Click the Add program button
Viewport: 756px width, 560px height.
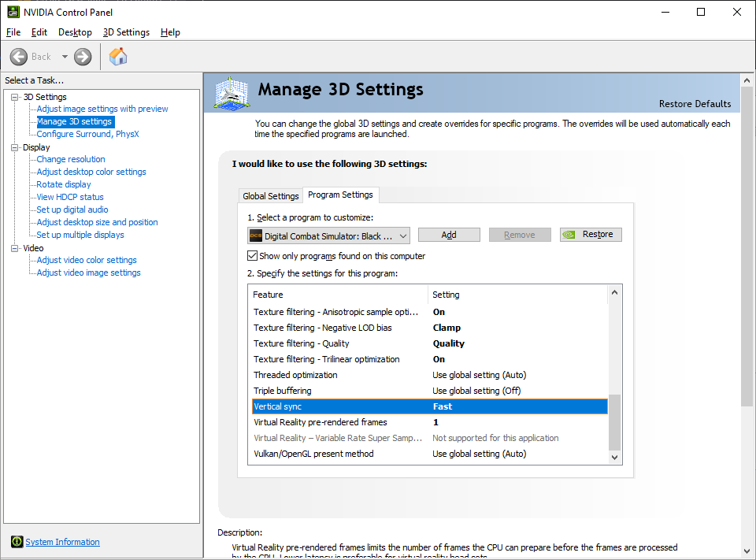(x=449, y=235)
